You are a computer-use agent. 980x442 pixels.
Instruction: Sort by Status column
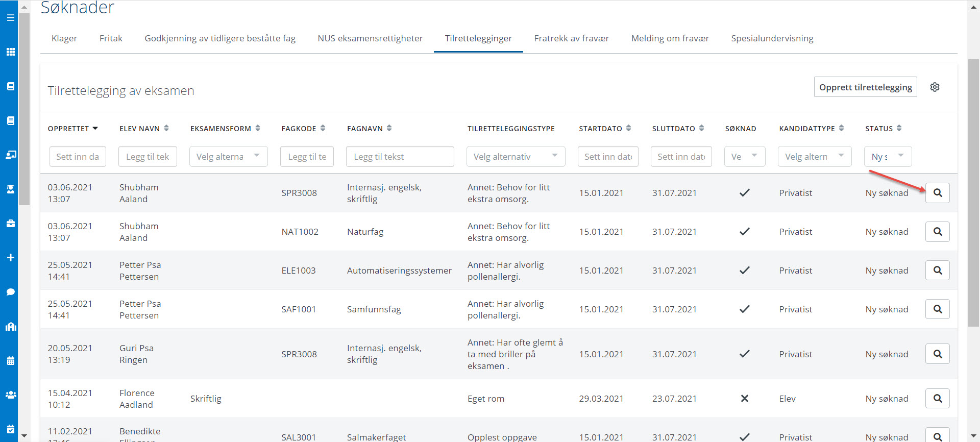[x=883, y=129]
